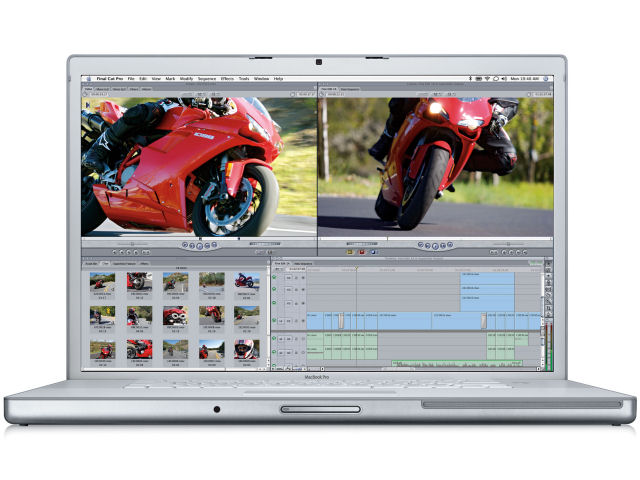
Task: Select the Track Forward selection tool
Action: point(549,276)
